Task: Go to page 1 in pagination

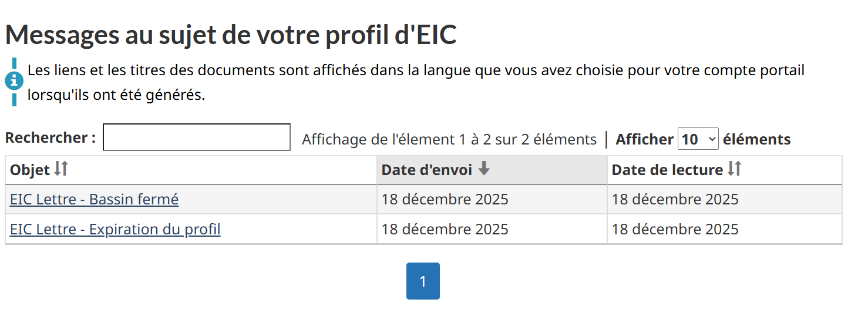Action: pos(423,281)
